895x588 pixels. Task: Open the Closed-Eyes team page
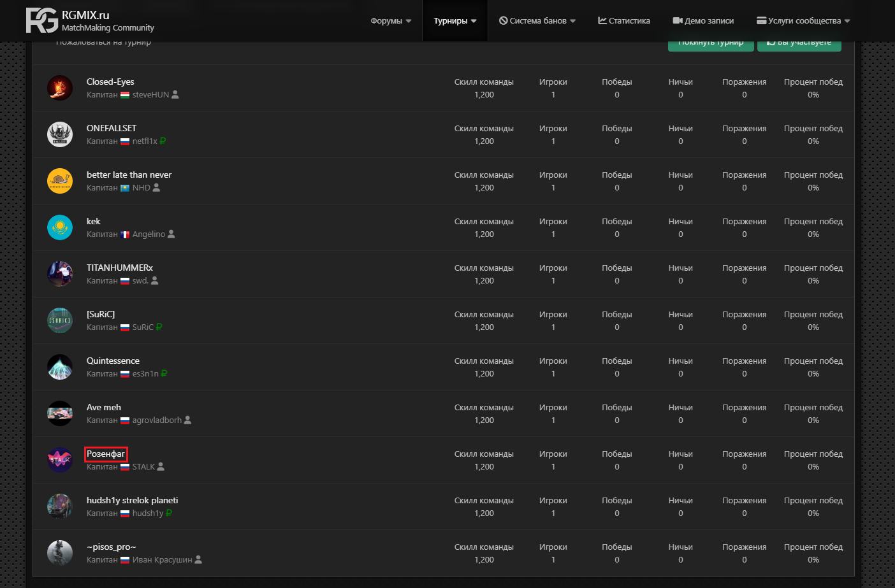point(110,82)
